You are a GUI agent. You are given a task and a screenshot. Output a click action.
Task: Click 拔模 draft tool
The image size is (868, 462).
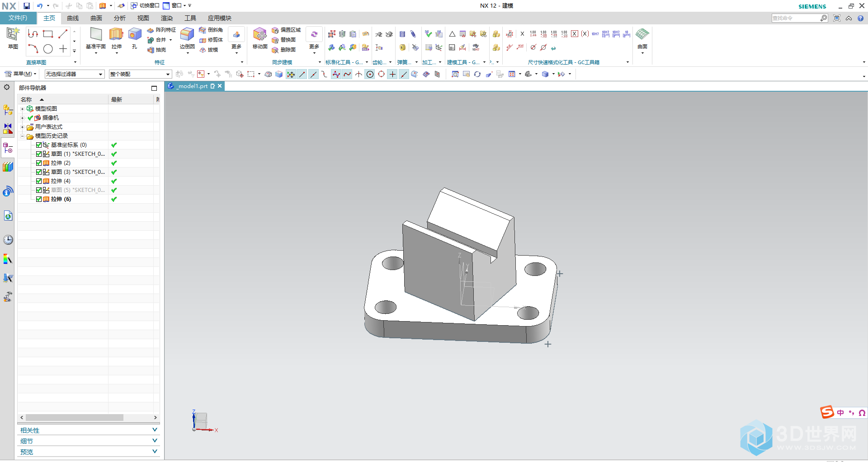(x=209, y=50)
